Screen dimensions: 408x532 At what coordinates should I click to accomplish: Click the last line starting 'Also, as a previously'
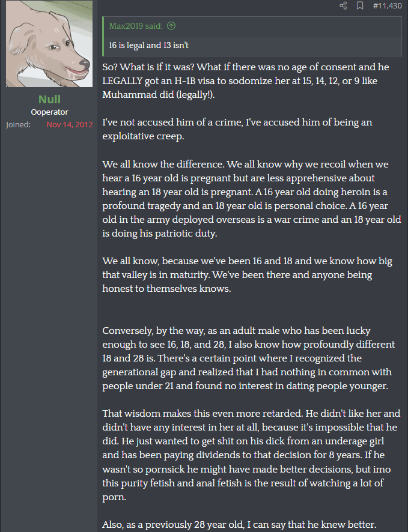click(x=239, y=525)
